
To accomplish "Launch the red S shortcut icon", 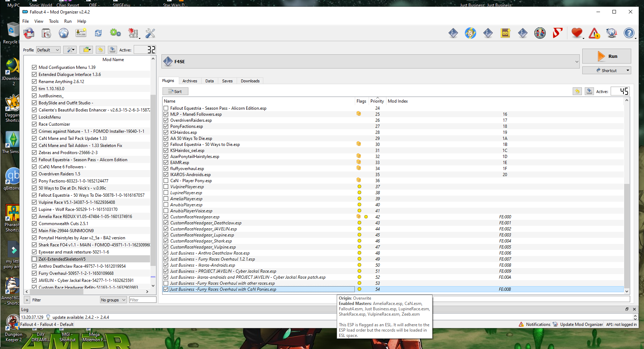I will click(557, 33).
